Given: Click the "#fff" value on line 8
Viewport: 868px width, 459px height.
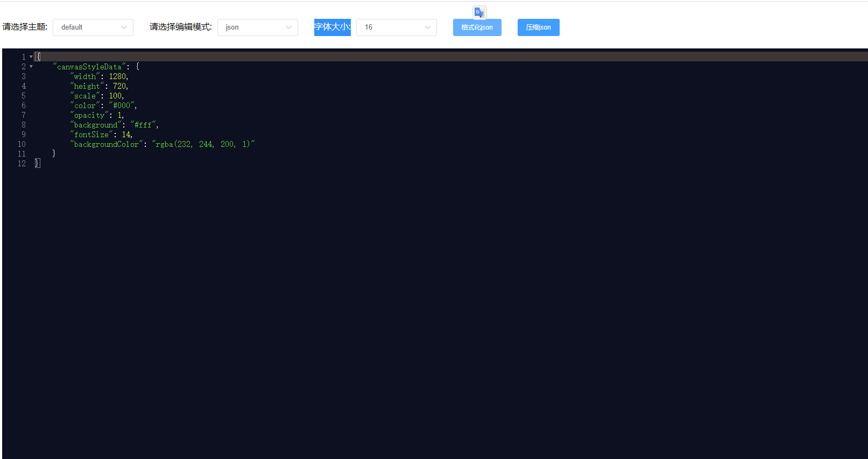Looking at the screenshot, I should click(143, 125).
